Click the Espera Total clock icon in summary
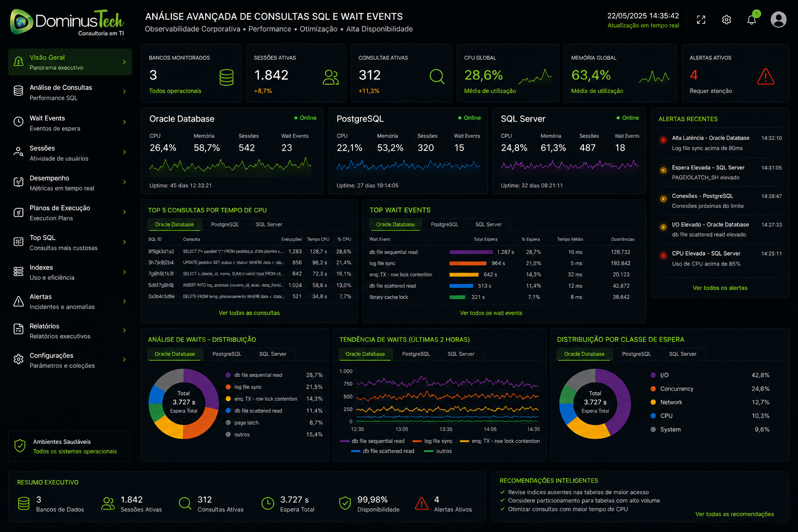The width and height of the screenshot is (798, 532). point(268,503)
